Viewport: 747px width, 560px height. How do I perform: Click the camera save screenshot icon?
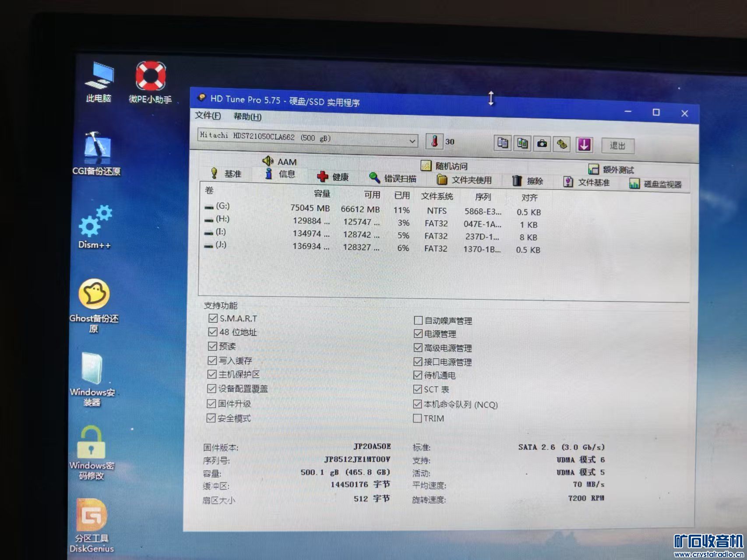(542, 144)
